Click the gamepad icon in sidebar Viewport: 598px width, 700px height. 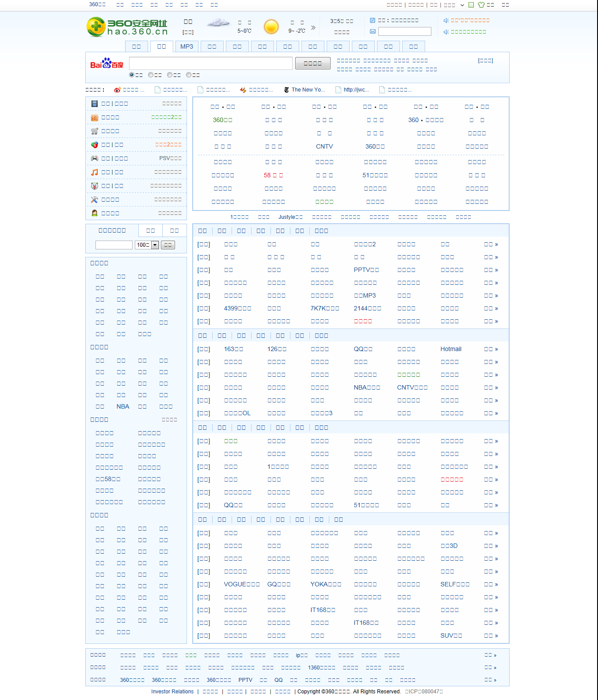(x=95, y=158)
